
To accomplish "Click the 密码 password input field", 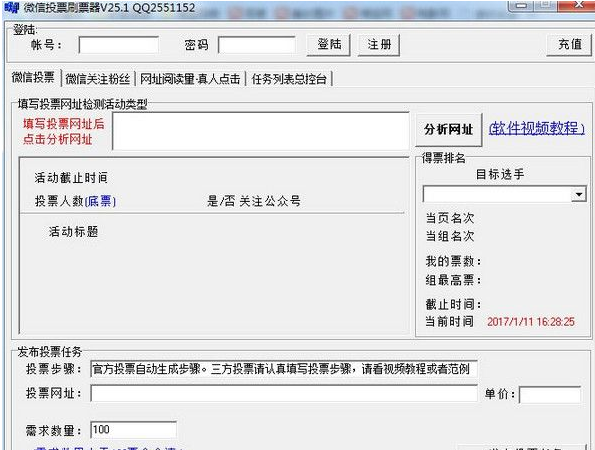I will click(x=257, y=45).
